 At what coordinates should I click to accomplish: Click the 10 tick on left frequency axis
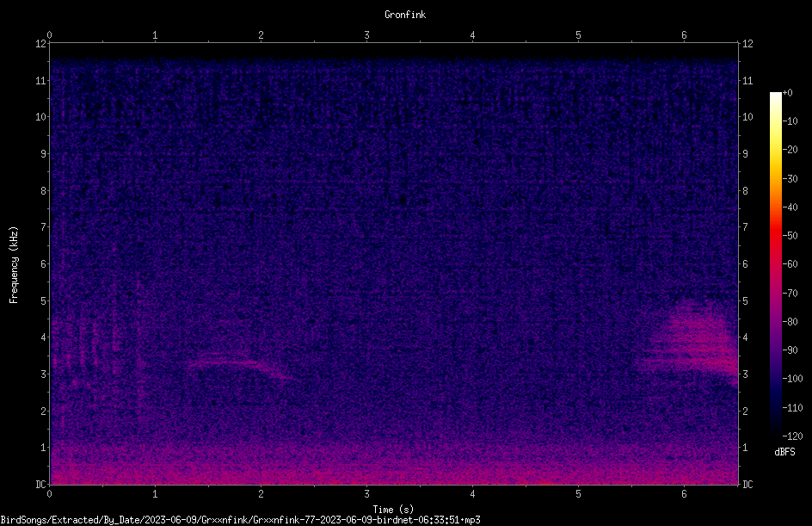40,117
